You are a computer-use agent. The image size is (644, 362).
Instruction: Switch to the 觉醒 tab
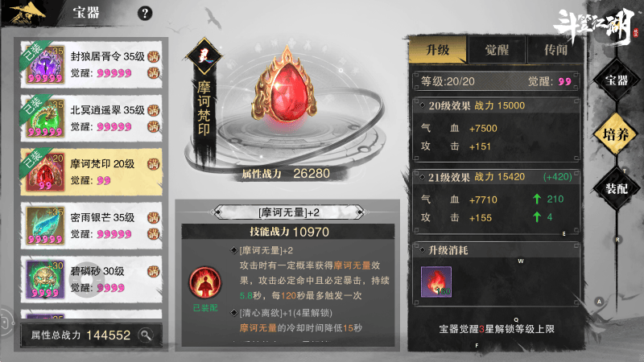497,50
